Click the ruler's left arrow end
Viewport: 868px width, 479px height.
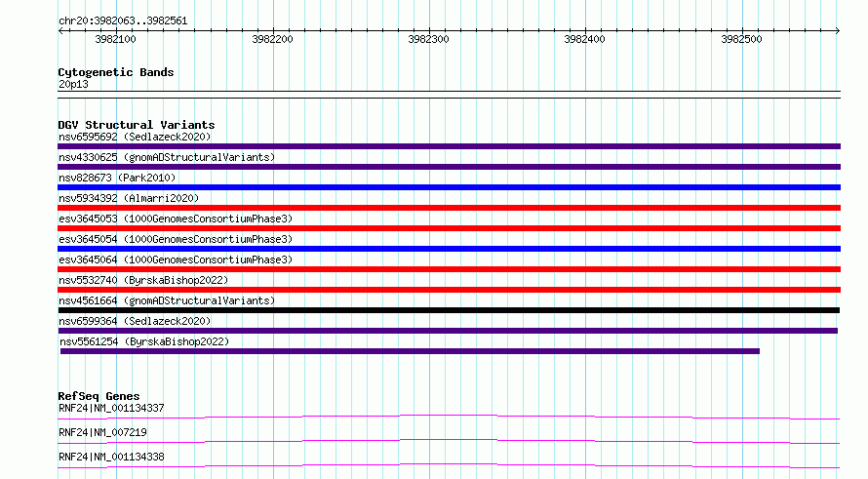(x=60, y=30)
